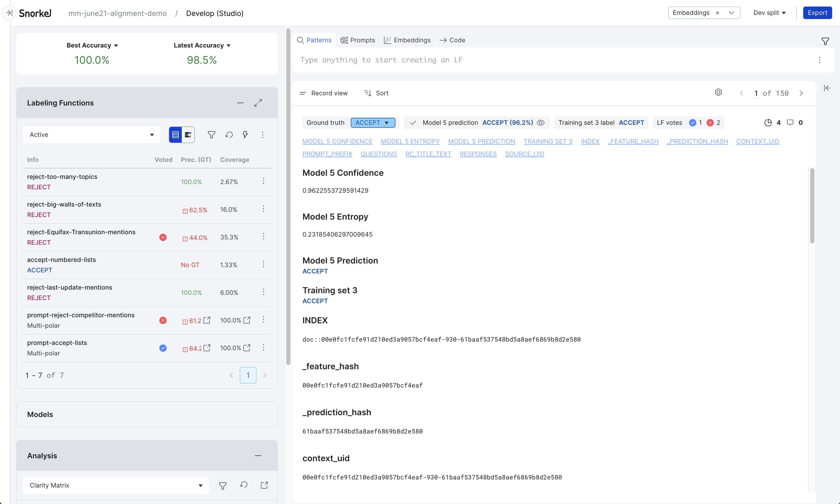Switch to the Patterns tab
Screen dimensions: 840x504
(x=314, y=40)
